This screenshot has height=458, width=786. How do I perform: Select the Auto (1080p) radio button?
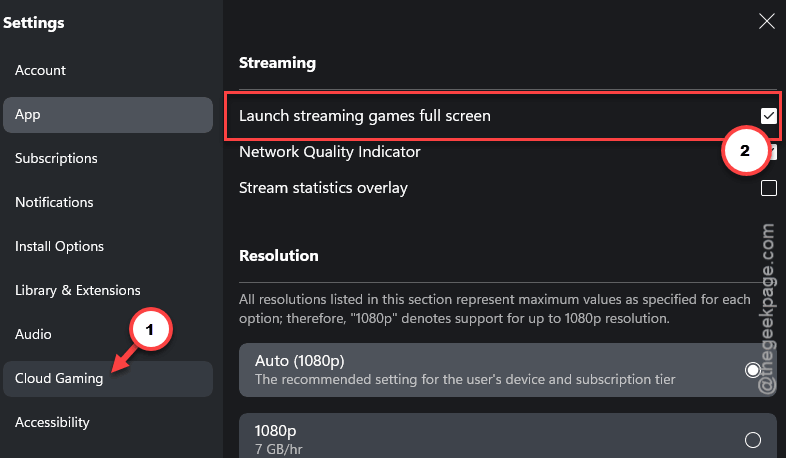tap(752, 370)
